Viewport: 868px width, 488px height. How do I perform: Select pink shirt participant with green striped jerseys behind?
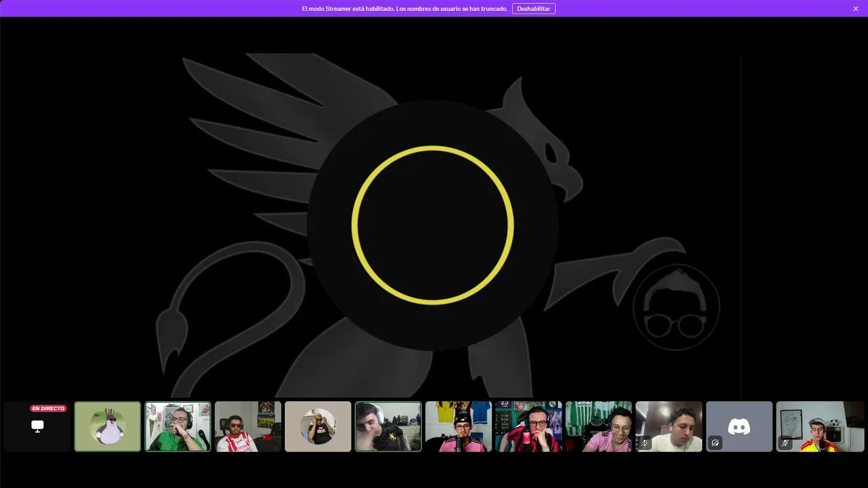(x=599, y=426)
